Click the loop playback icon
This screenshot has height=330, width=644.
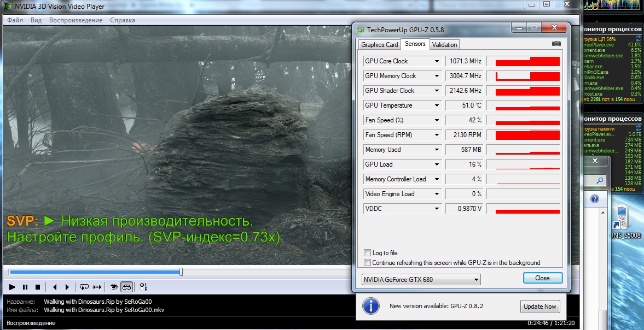[x=84, y=287]
